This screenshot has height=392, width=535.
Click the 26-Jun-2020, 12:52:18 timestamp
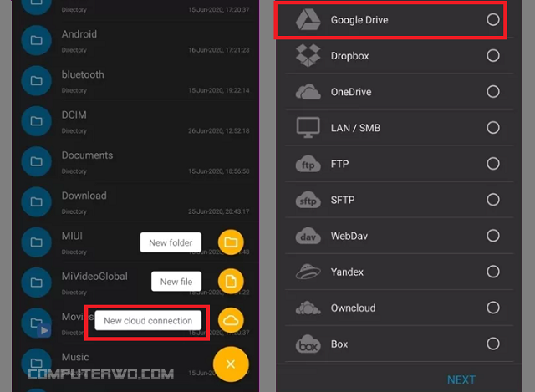pos(219,130)
